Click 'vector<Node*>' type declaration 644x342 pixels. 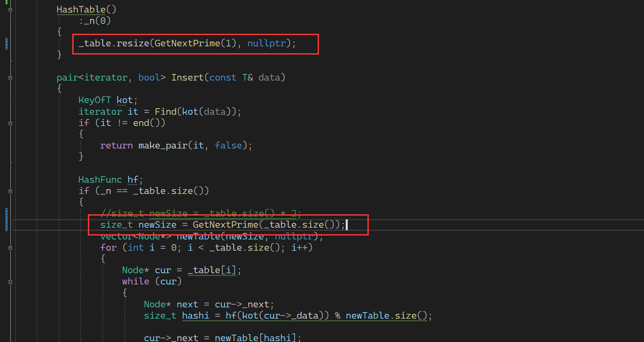[x=135, y=236]
